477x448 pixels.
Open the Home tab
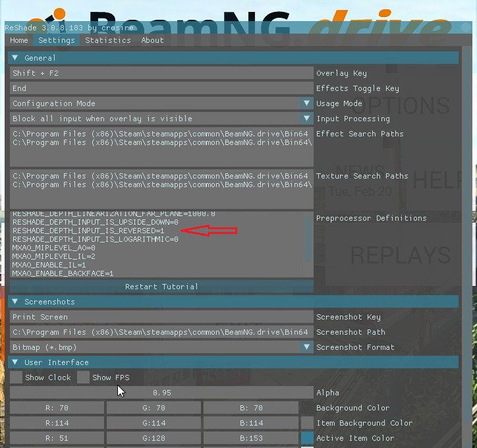[x=19, y=40]
